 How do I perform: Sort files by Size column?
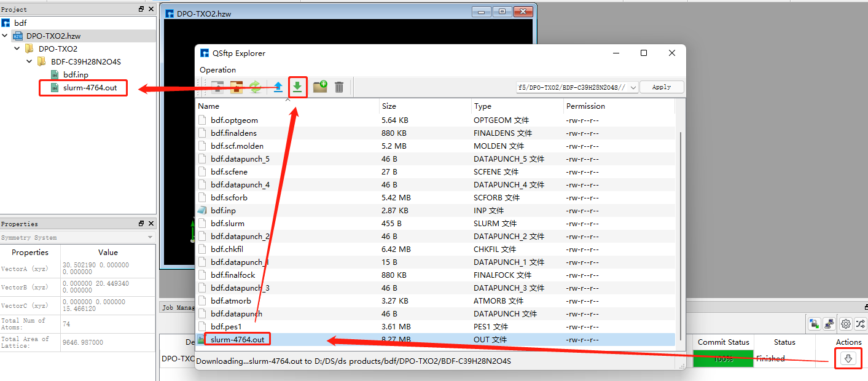tap(425, 106)
